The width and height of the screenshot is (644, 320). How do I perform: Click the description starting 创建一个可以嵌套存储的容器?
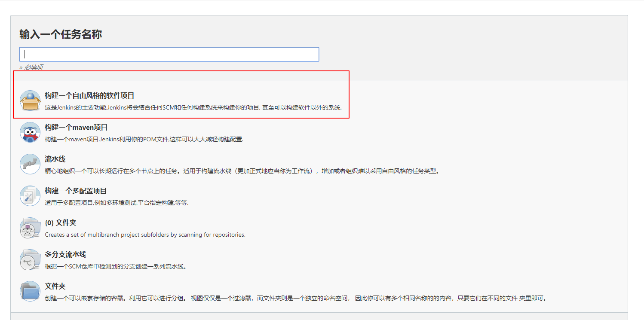click(x=296, y=298)
